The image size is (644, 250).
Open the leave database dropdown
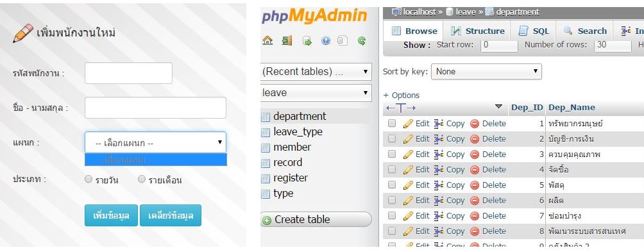(316, 93)
